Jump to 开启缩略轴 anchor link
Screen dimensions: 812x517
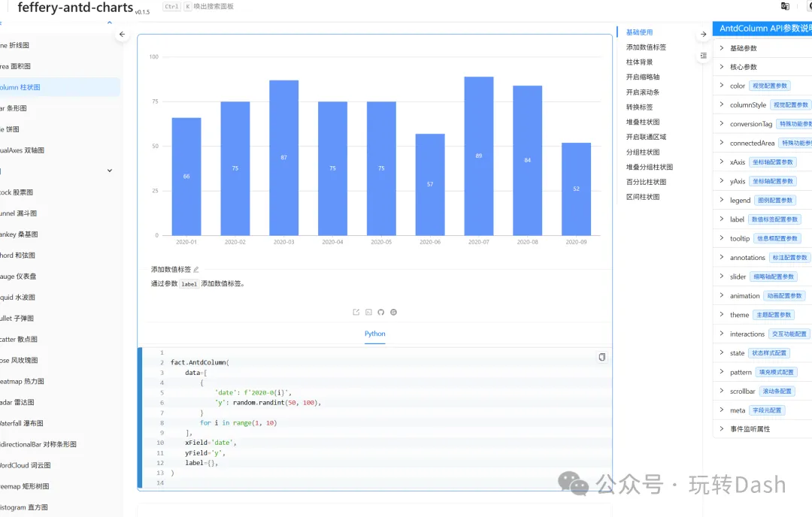tap(643, 77)
